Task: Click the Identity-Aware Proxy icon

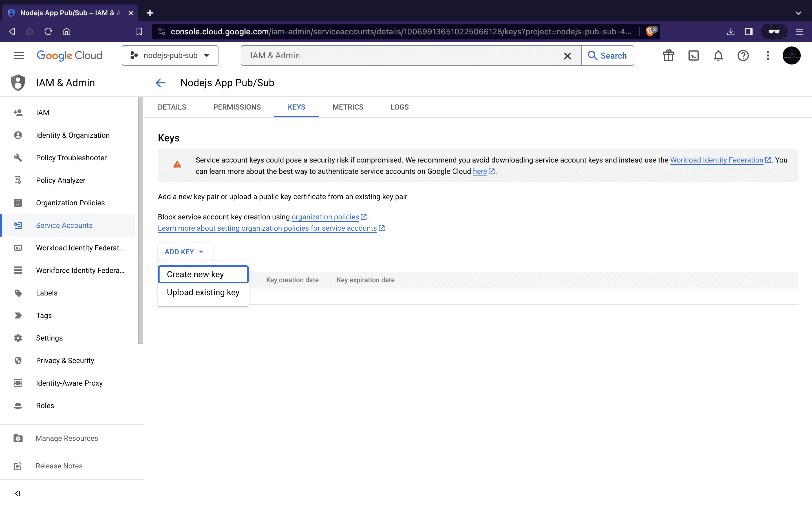Action: (18, 383)
